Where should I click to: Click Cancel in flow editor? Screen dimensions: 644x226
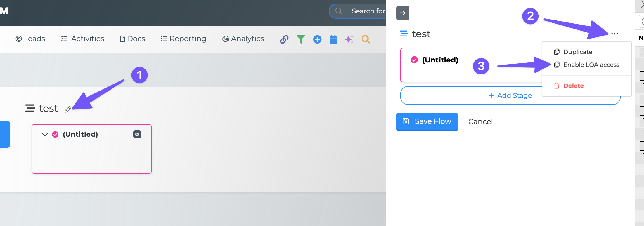(480, 121)
